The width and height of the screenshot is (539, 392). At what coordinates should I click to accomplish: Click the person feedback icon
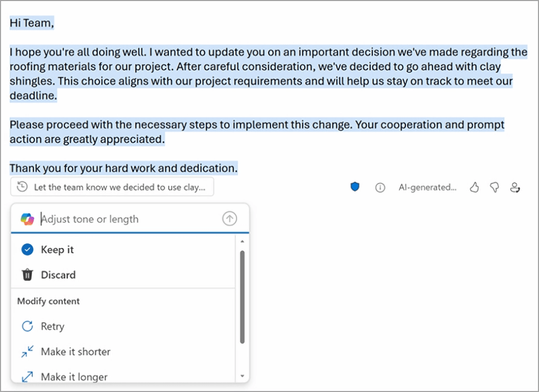[515, 187]
